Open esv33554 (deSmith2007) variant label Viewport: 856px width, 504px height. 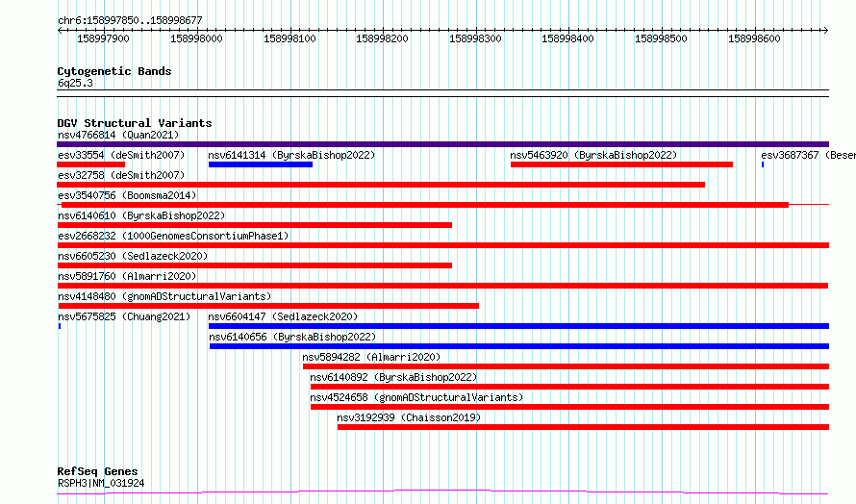pos(121,155)
